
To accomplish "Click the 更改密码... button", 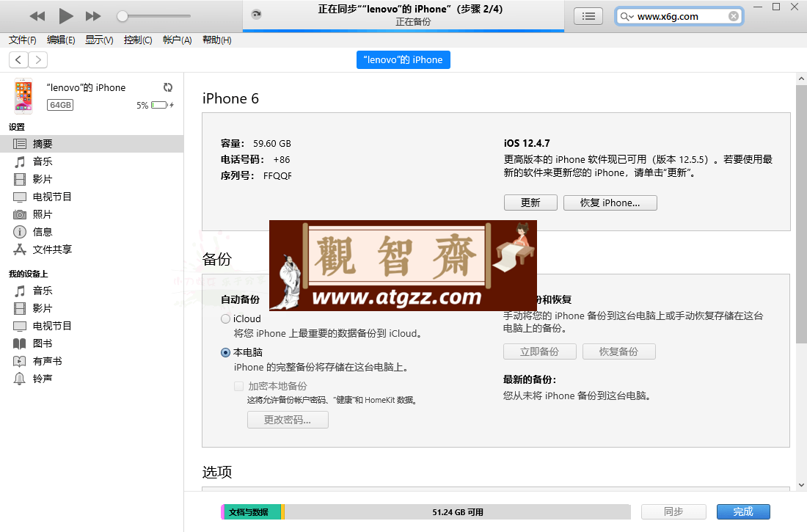I will pos(288,420).
